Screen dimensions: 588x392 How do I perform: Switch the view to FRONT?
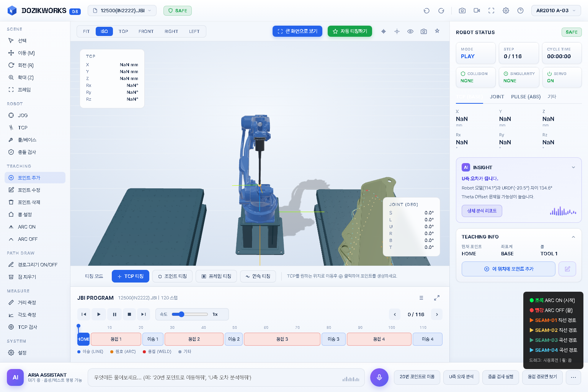(x=146, y=31)
